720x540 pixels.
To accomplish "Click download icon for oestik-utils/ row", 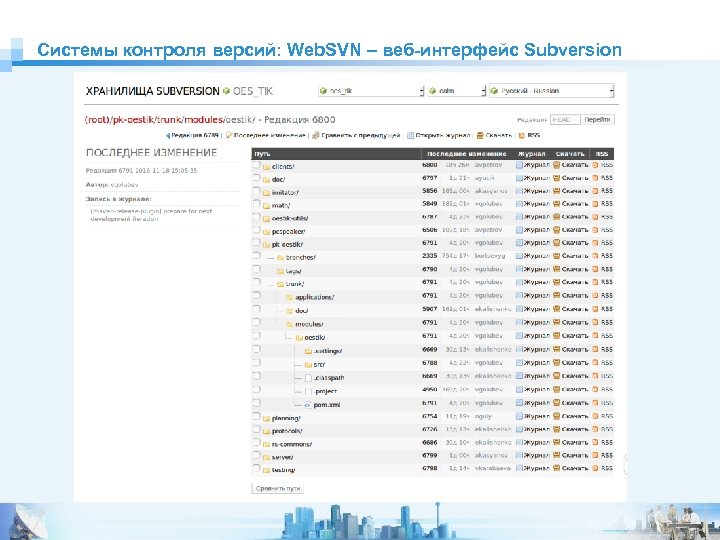I will (x=557, y=216).
